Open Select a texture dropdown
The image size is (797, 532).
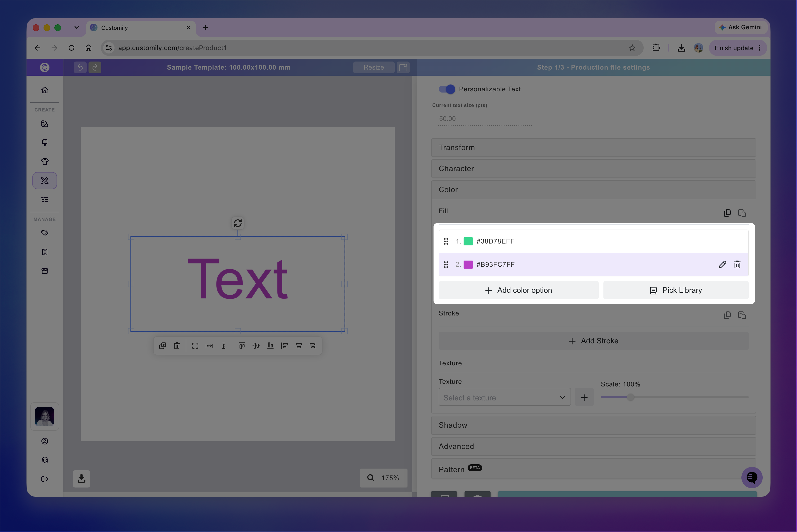point(505,397)
